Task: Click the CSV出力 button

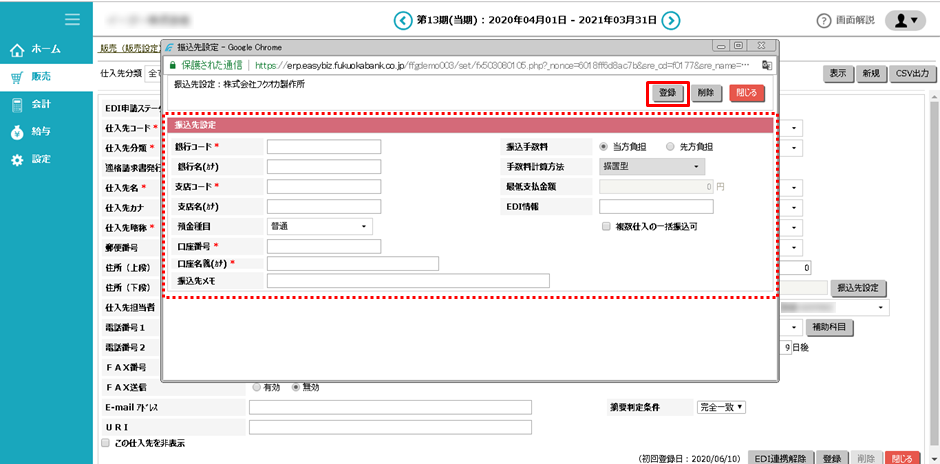Action: click(x=911, y=74)
